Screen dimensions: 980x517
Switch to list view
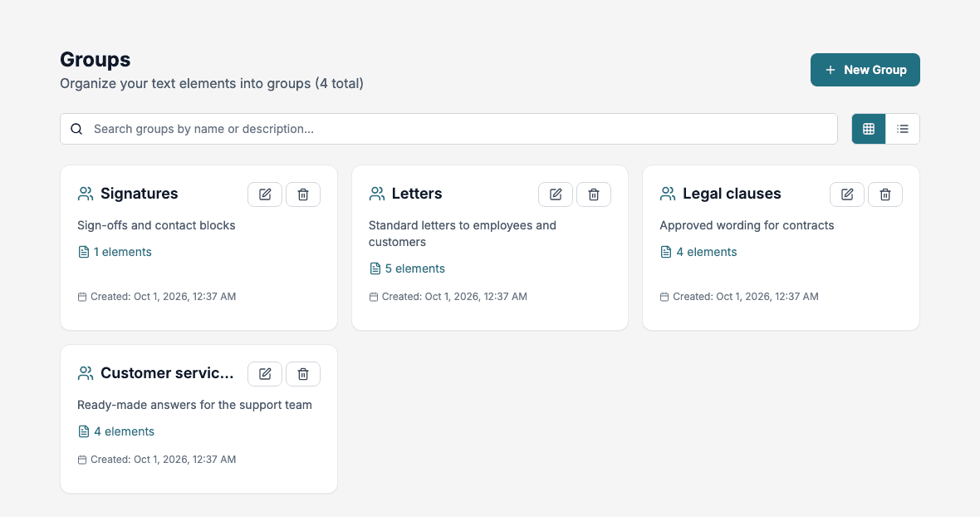[x=903, y=129]
